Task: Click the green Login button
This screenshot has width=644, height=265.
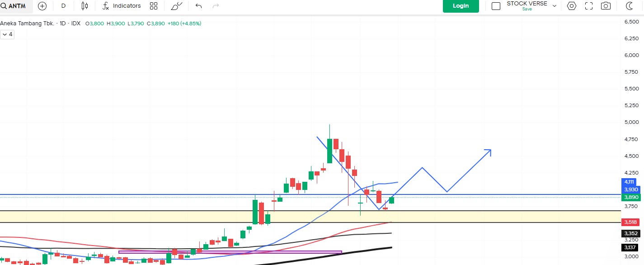Action: pyautogui.click(x=461, y=6)
